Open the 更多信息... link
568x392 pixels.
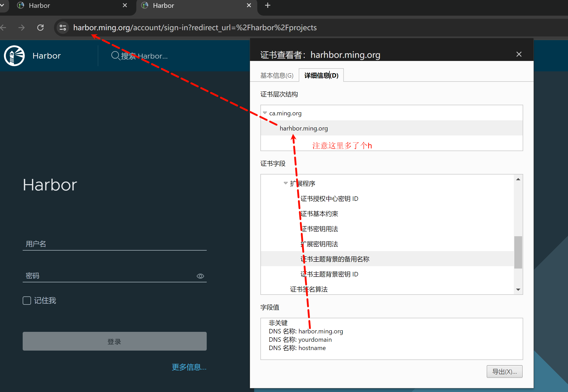coord(189,367)
